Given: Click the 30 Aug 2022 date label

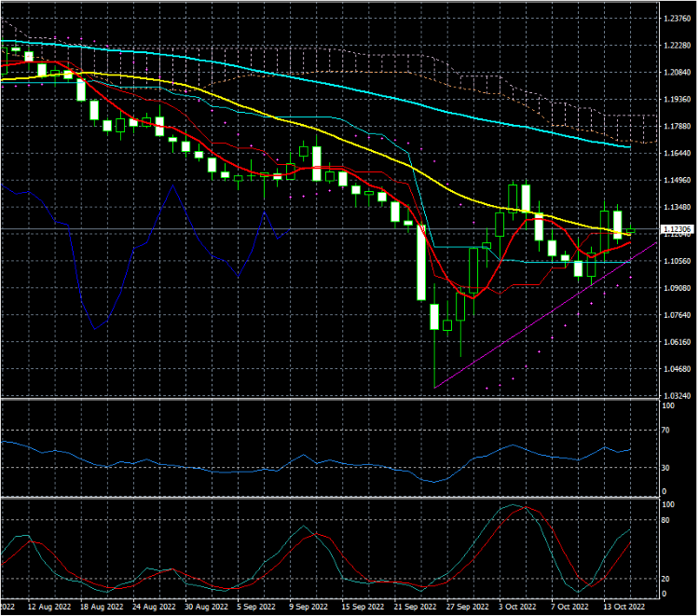Looking at the screenshot, I should (x=206, y=607).
